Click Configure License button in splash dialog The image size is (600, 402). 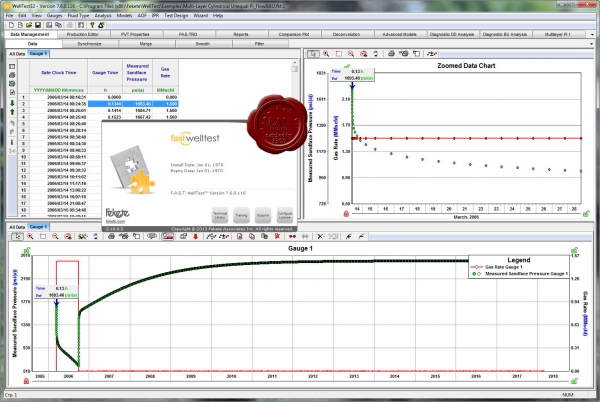point(285,215)
